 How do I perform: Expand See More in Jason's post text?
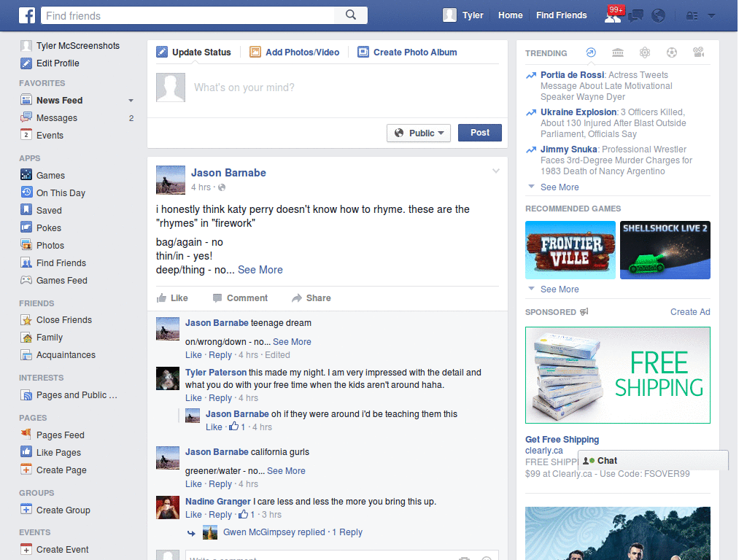tap(260, 270)
